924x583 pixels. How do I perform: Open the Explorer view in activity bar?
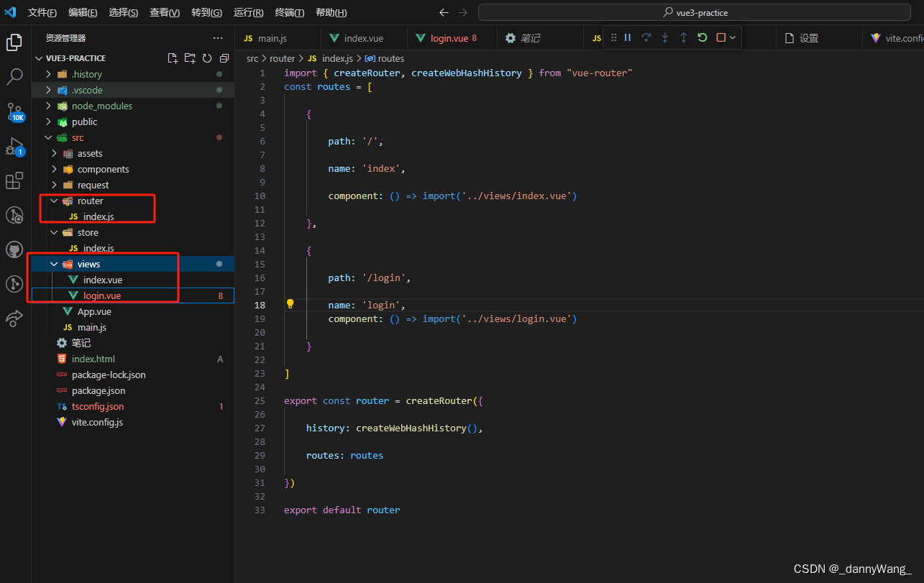click(x=14, y=42)
